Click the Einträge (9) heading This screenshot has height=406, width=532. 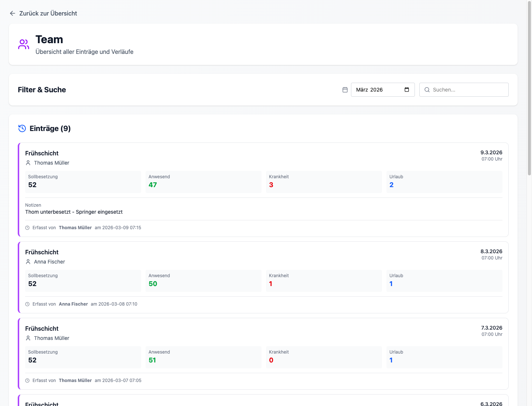[x=50, y=128]
